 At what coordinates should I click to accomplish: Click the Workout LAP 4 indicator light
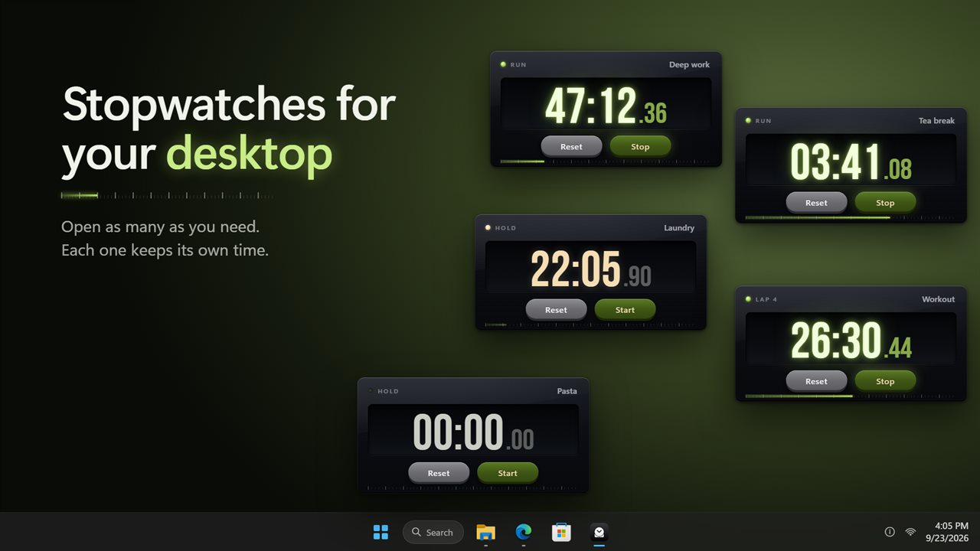(x=748, y=299)
